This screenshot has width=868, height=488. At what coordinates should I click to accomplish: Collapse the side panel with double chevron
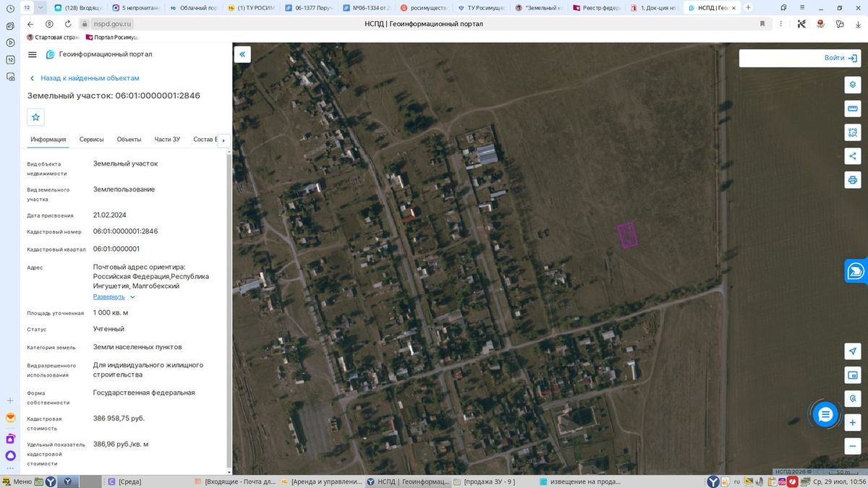[242, 53]
